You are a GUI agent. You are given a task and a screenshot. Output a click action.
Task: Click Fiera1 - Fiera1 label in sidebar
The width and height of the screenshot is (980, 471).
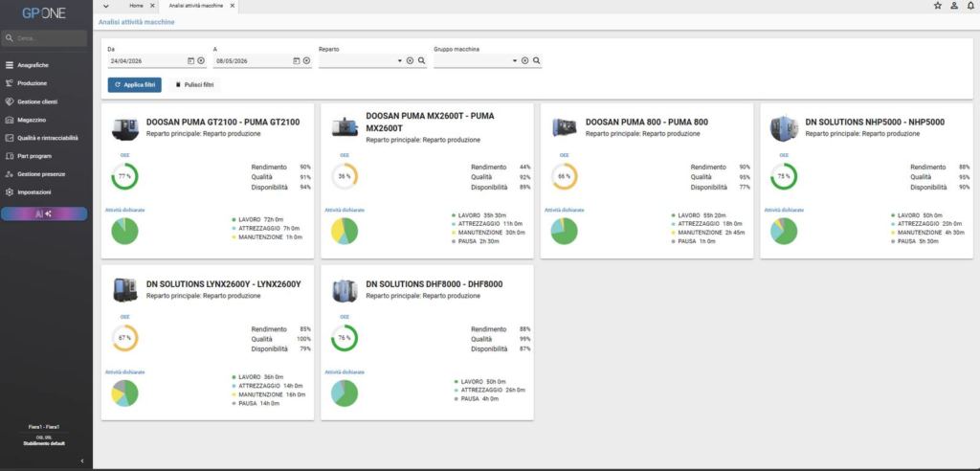click(44, 427)
